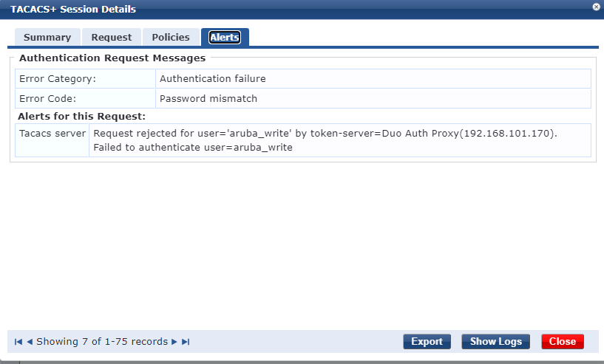The image size is (604, 364).
Task: Export the session details
Action: (x=427, y=342)
